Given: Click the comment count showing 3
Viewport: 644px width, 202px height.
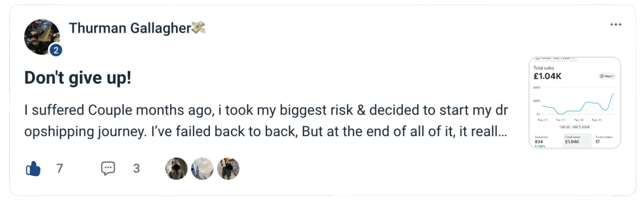Looking at the screenshot, I should pyautogui.click(x=136, y=169).
